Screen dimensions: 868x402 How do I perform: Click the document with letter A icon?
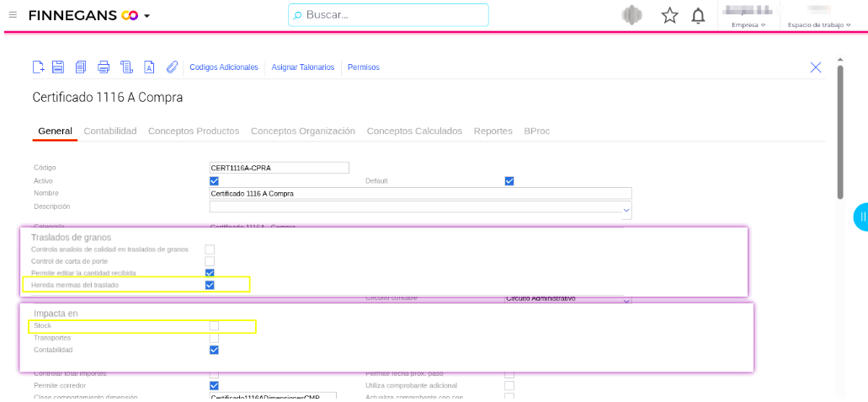click(149, 67)
